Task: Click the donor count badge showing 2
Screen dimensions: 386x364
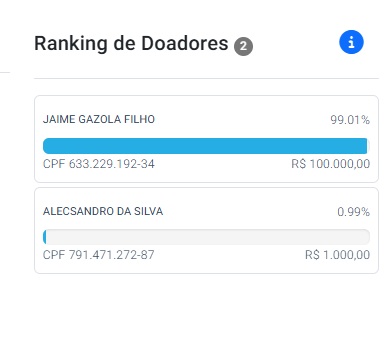Action: (x=243, y=46)
